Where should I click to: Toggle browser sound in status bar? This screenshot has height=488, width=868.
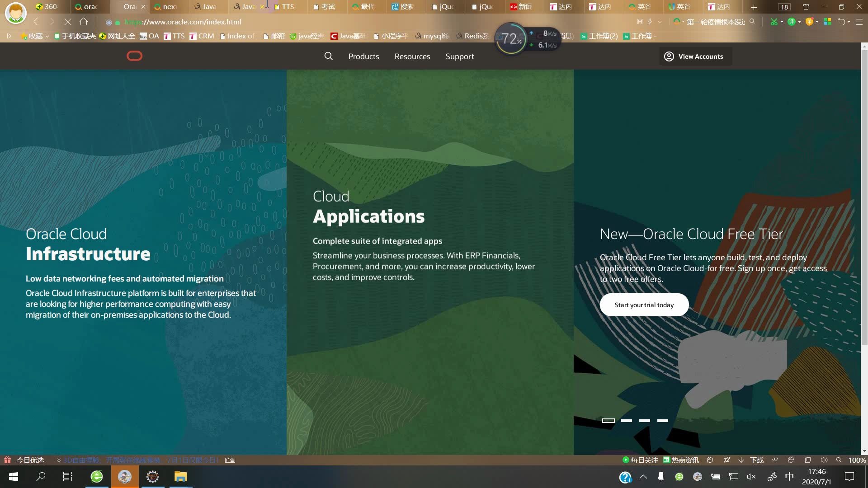click(x=824, y=460)
